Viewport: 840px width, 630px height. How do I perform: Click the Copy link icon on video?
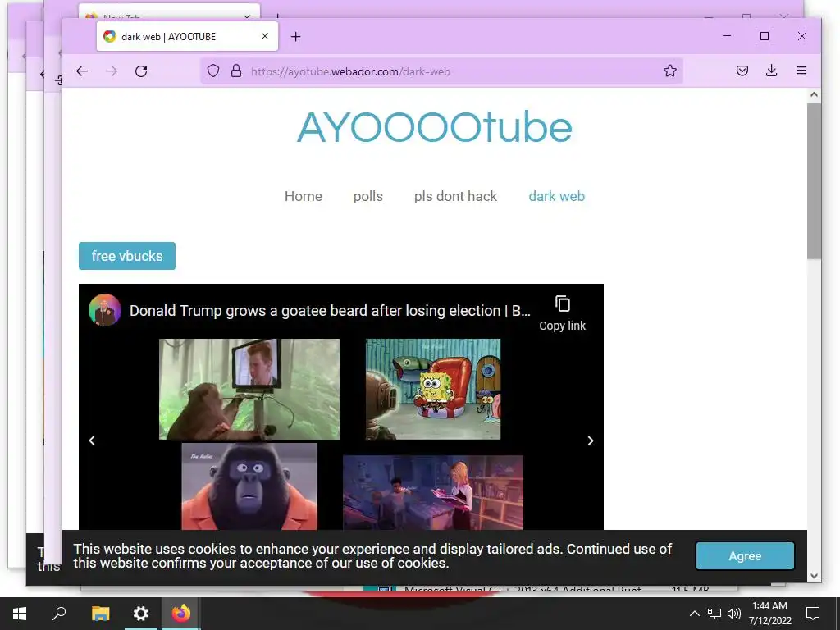(562, 313)
